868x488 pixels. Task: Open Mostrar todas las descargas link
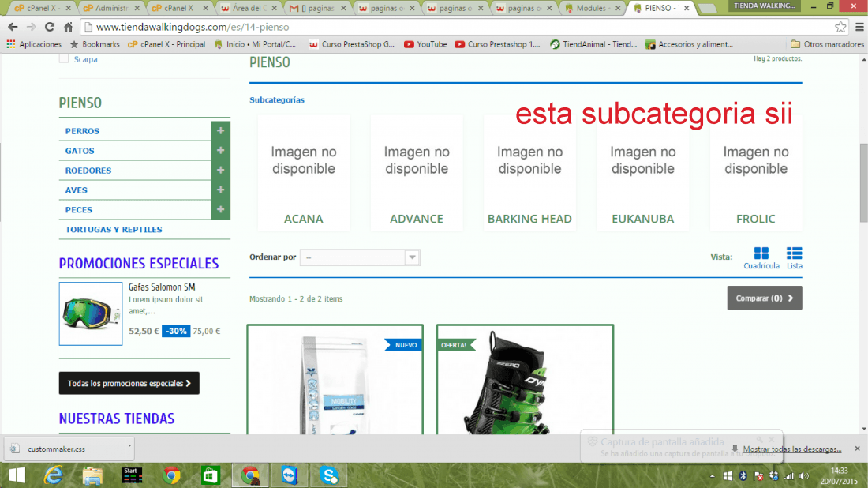pyautogui.click(x=791, y=449)
